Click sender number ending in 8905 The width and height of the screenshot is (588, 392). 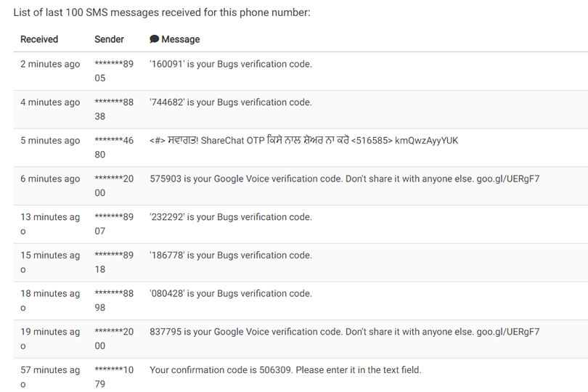tap(114, 71)
